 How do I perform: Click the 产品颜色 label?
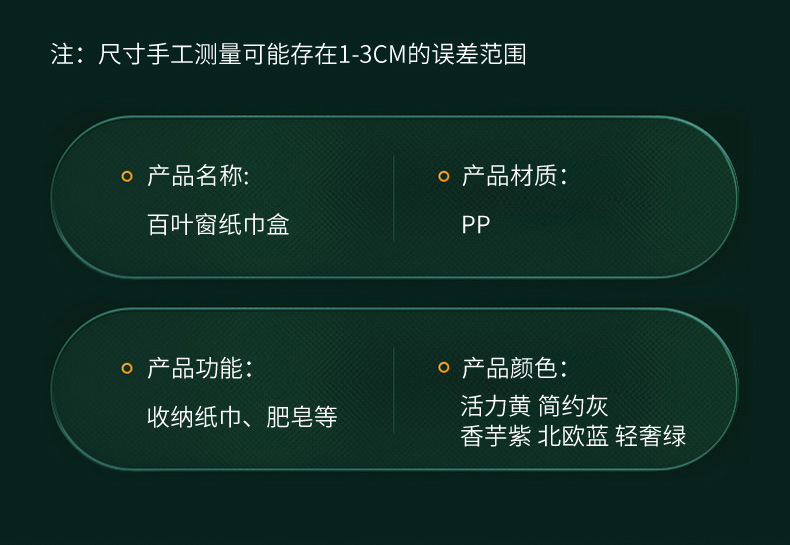coord(514,368)
